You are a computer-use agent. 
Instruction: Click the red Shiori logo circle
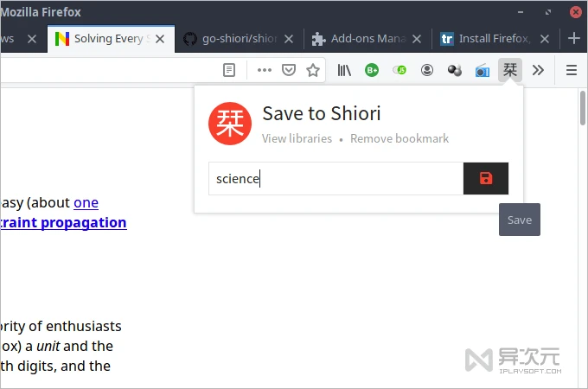point(230,124)
